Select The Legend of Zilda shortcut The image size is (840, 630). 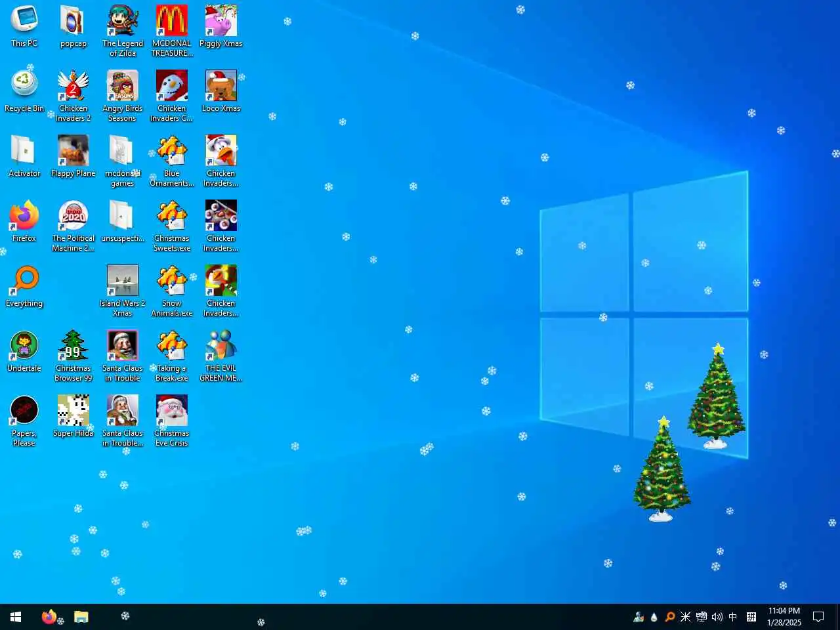(x=123, y=31)
